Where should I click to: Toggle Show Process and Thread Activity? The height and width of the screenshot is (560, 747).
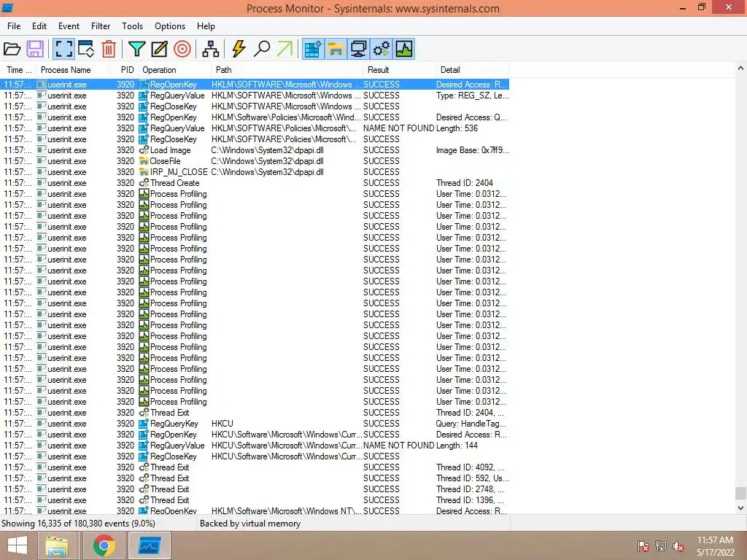pyautogui.click(x=381, y=49)
